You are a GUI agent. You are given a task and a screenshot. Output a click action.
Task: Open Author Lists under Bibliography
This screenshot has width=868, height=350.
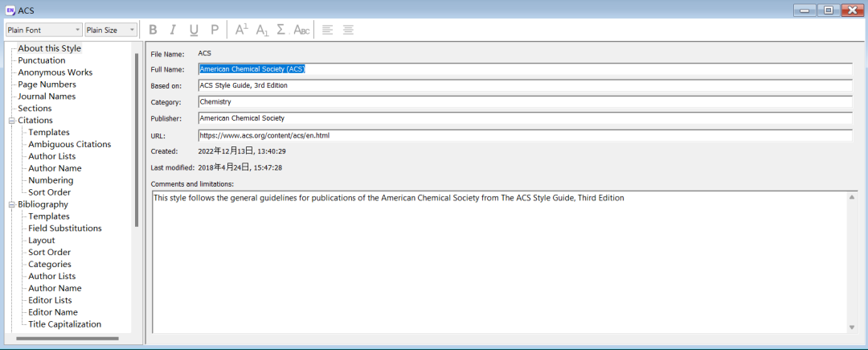coord(52,276)
